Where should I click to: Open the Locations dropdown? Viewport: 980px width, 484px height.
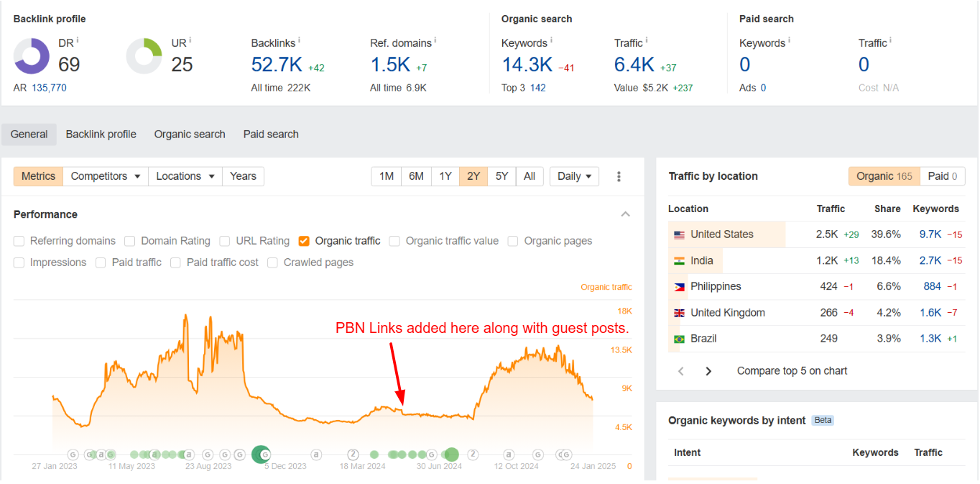[x=185, y=176]
